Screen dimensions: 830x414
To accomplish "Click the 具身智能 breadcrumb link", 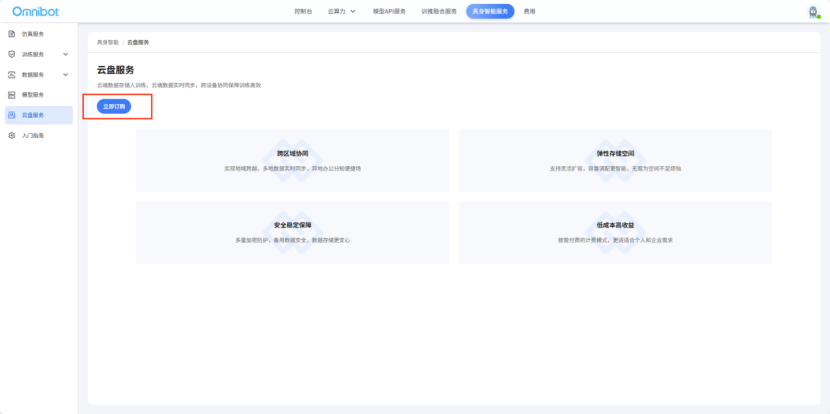I will (107, 42).
